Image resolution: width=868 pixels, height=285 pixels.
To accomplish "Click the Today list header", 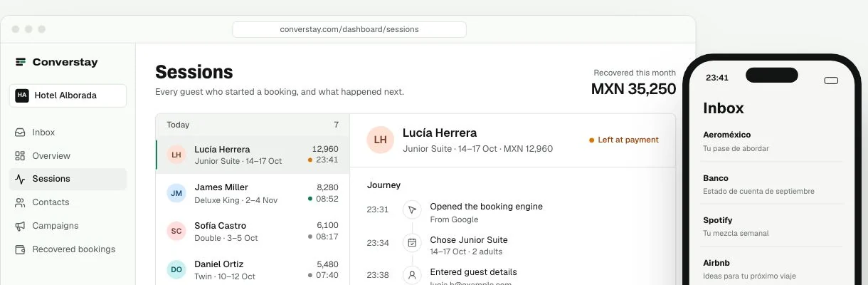I will tap(253, 125).
